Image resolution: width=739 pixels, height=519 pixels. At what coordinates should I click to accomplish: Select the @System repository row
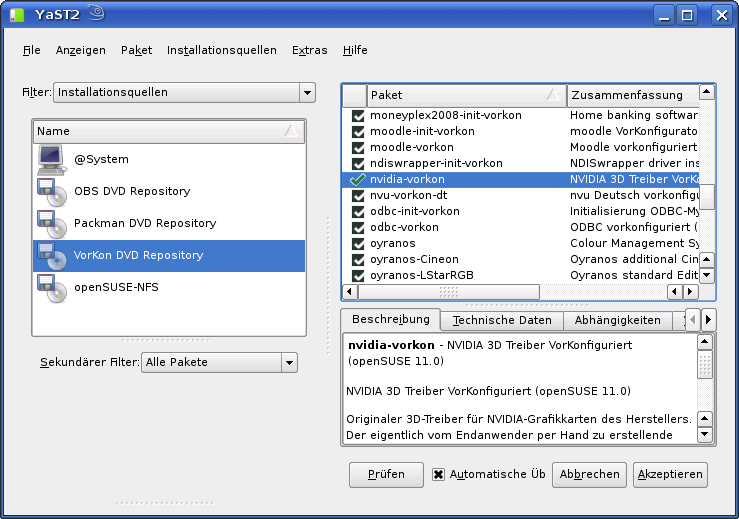point(169,160)
